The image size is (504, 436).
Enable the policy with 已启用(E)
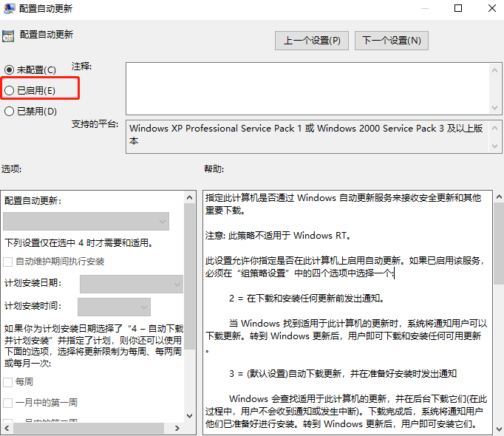pos(10,90)
